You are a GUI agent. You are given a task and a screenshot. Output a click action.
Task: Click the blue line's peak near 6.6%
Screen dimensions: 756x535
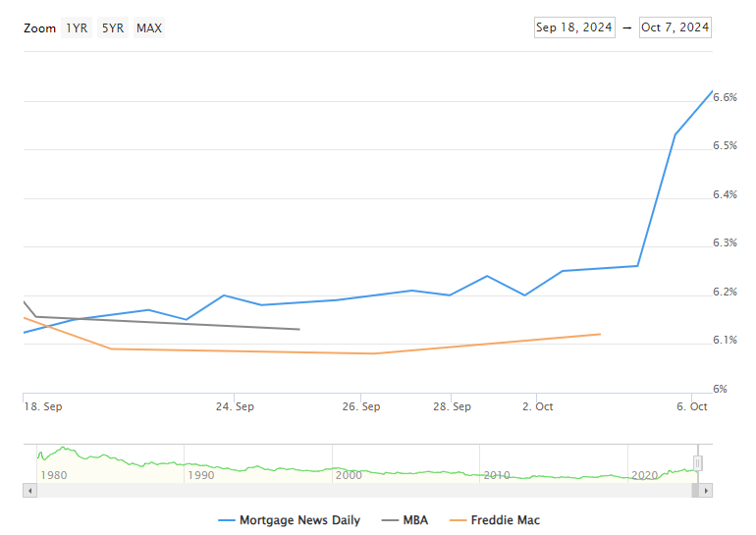coord(712,91)
